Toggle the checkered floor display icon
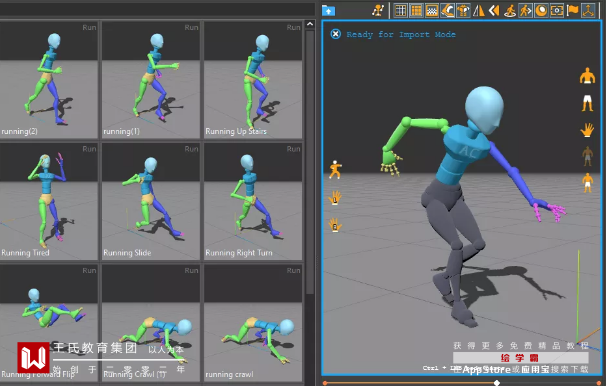Viewport: 606px width, 386px height. 432,10
